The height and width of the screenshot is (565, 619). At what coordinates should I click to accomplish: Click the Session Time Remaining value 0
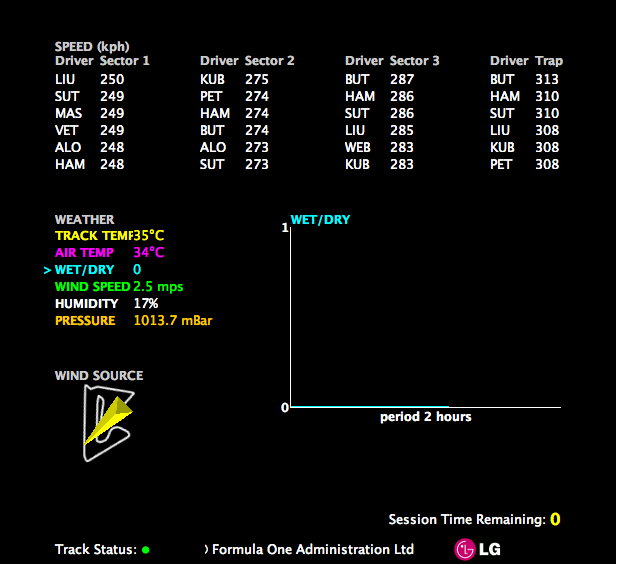coord(555,519)
